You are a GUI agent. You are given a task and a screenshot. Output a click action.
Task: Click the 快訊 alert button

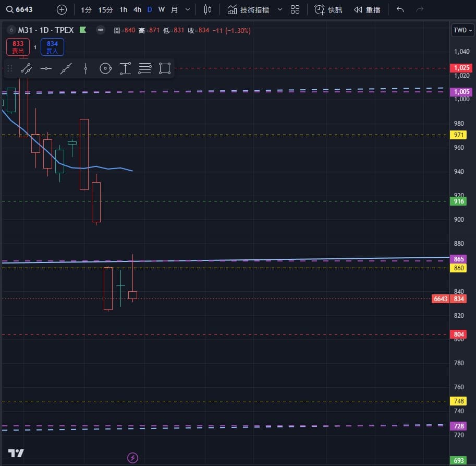pos(328,9)
